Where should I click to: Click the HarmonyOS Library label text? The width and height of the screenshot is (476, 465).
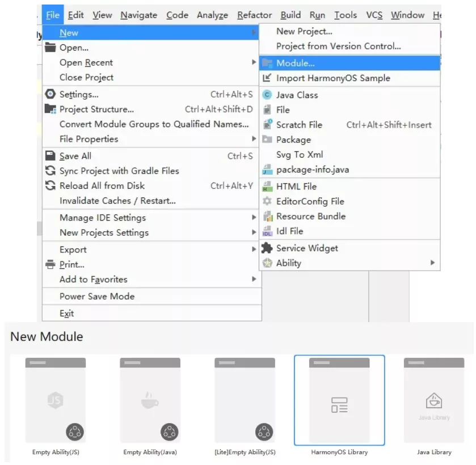tap(339, 452)
